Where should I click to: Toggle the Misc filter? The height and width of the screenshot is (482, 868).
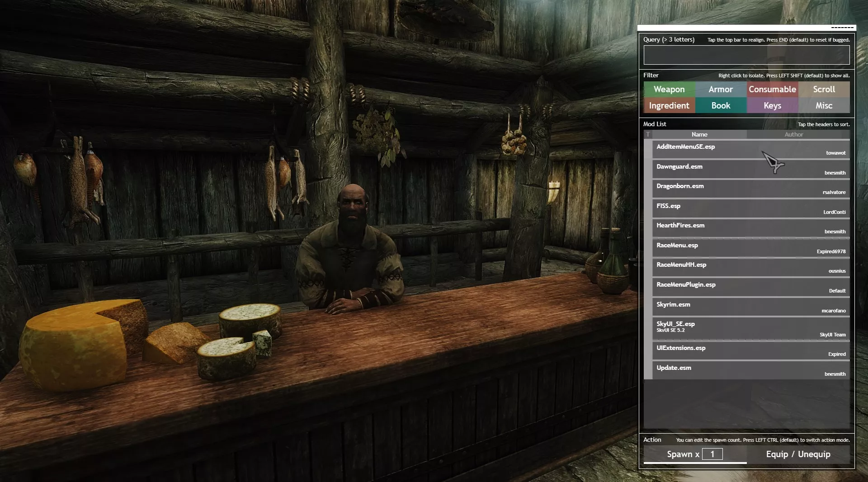pos(824,105)
